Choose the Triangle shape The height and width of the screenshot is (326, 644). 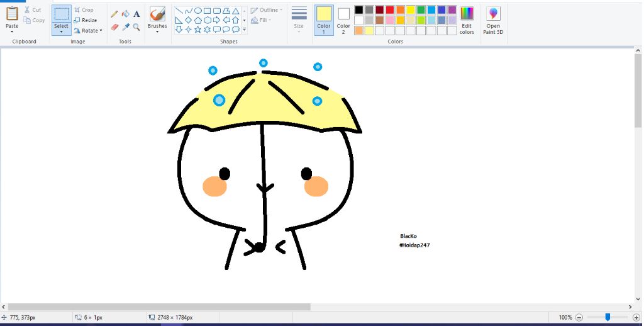click(236, 11)
